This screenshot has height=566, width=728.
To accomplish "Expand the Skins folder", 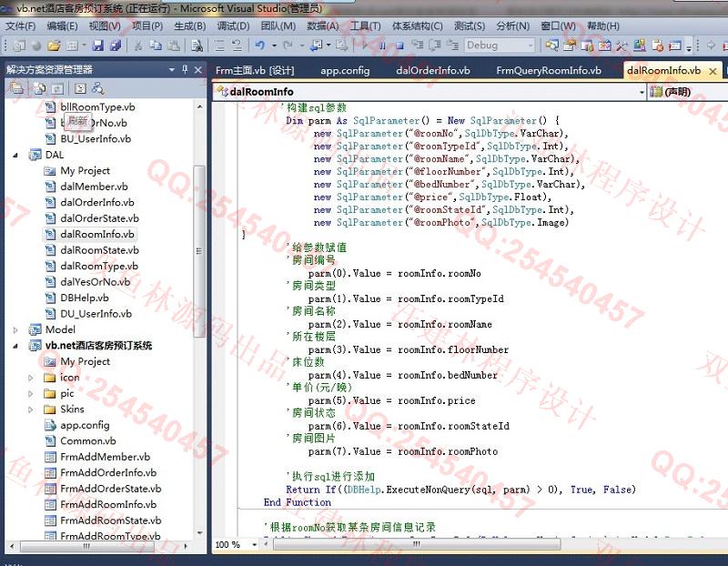I will tap(31, 409).
